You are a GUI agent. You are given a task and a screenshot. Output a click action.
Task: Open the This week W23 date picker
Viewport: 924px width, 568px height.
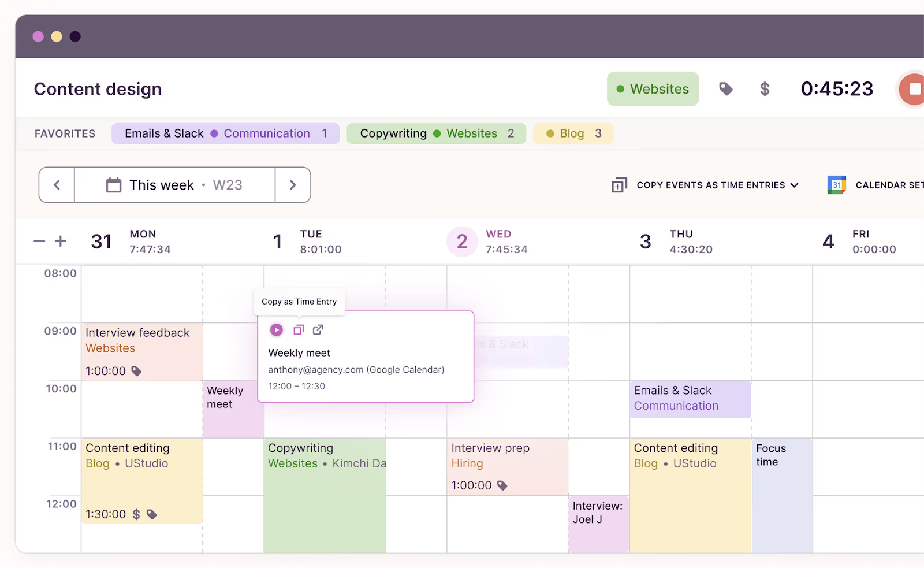(174, 185)
